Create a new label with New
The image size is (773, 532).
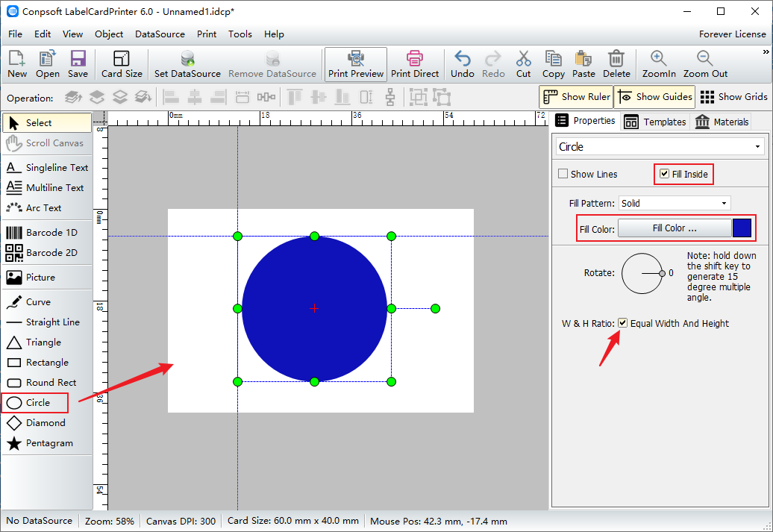tap(16, 64)
